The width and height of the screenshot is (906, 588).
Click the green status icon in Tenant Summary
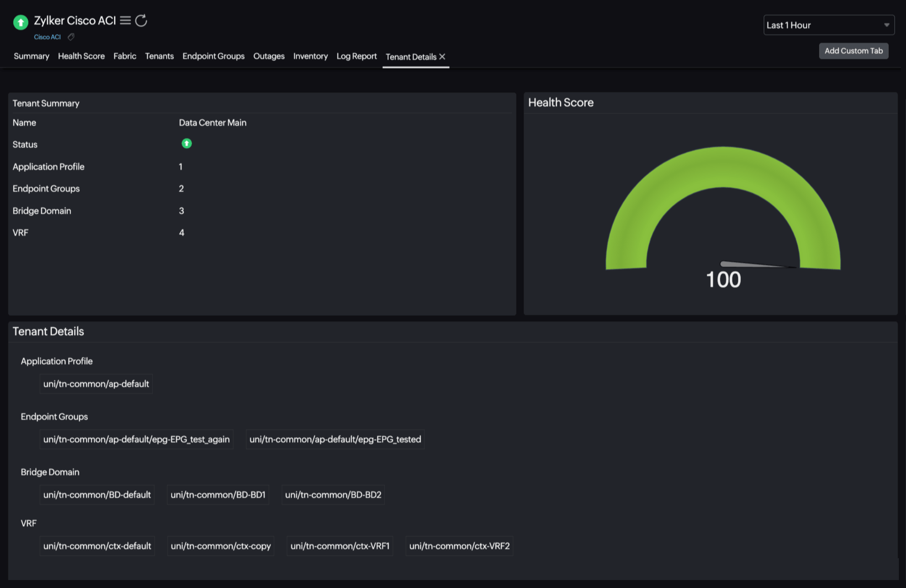tap(187, 144)
